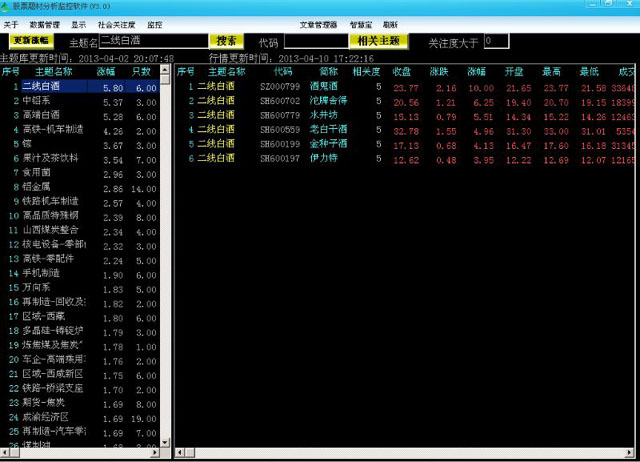
Task: Focus the 关注度大于 input field
Action: [496, 41]
